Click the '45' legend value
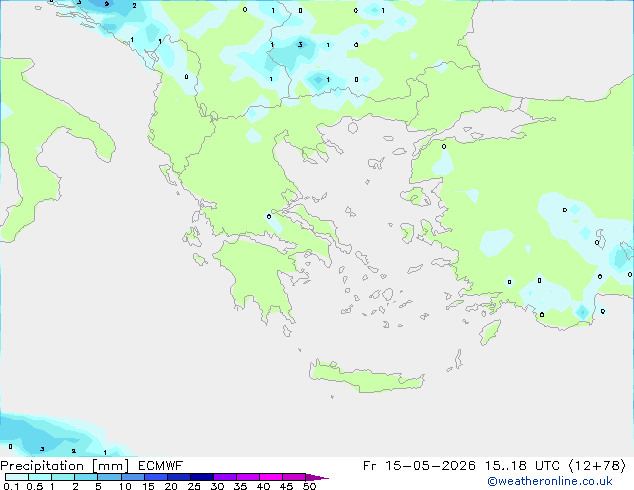 coord(286,486)
